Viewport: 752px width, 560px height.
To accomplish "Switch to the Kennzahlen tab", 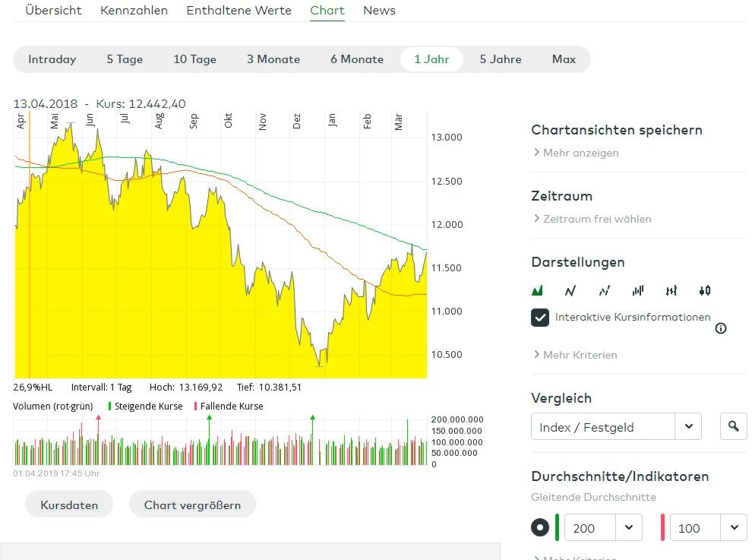I will click(134, 11).
